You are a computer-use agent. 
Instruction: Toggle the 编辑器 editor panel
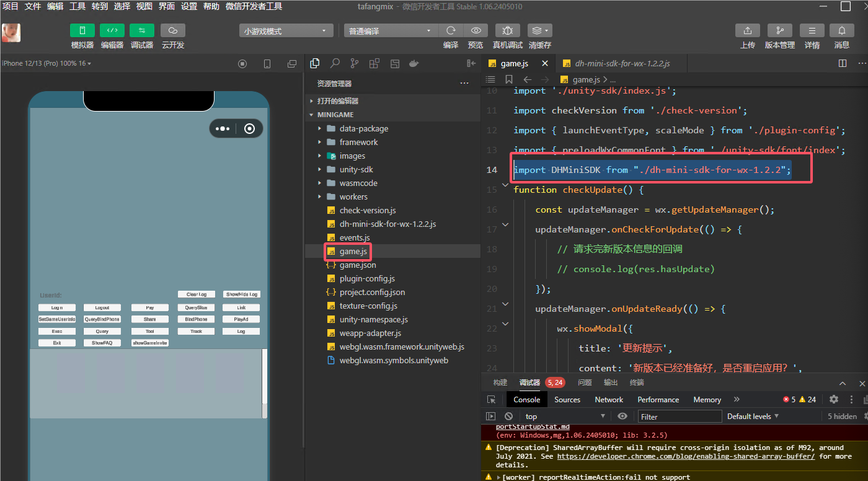[112, 30]
